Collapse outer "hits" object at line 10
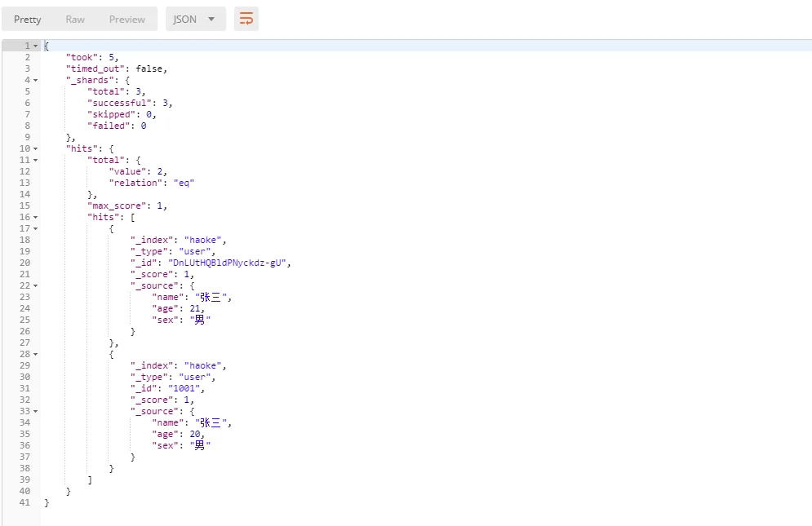Viewport: 812px width, 526px height. [x=36, y=148]
